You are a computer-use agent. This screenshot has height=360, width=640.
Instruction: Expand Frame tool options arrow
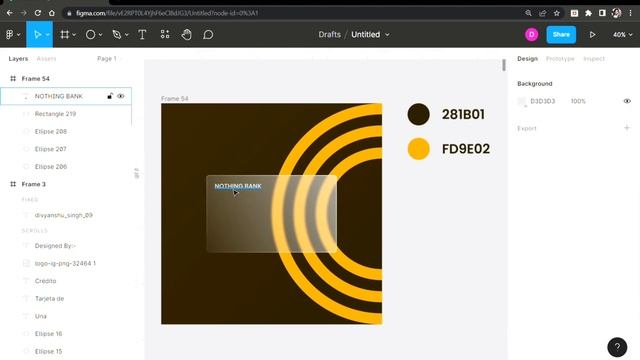pyautogui.click(x=74, y=35)
